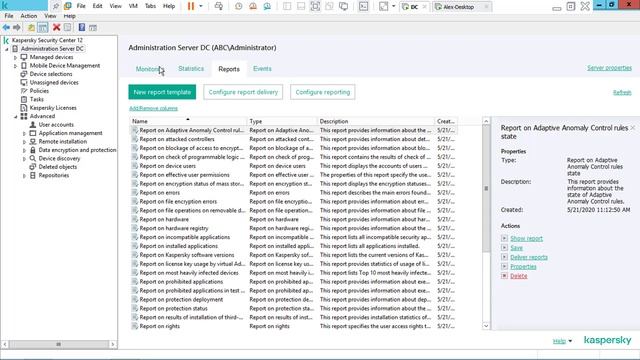This screenshot has height=360, width=640.
Task: Click the show/hide action pane icon
Action: point(93,27)
